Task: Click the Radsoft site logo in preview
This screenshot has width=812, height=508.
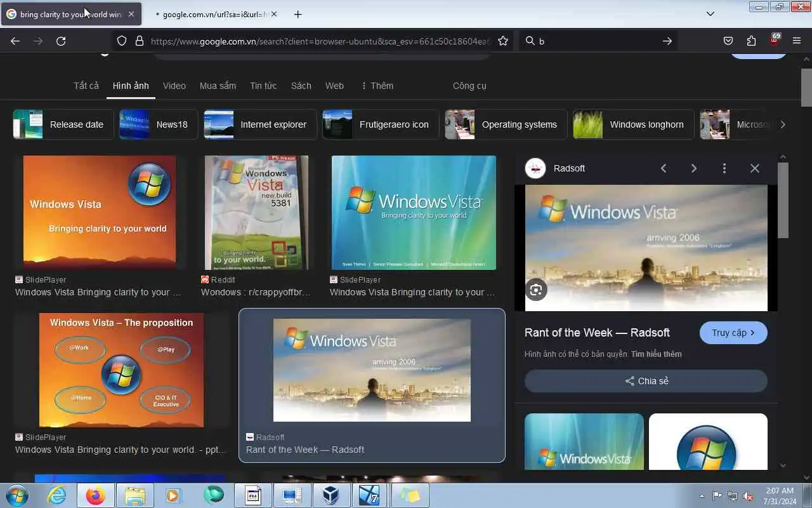Action: tap(535, 168)
